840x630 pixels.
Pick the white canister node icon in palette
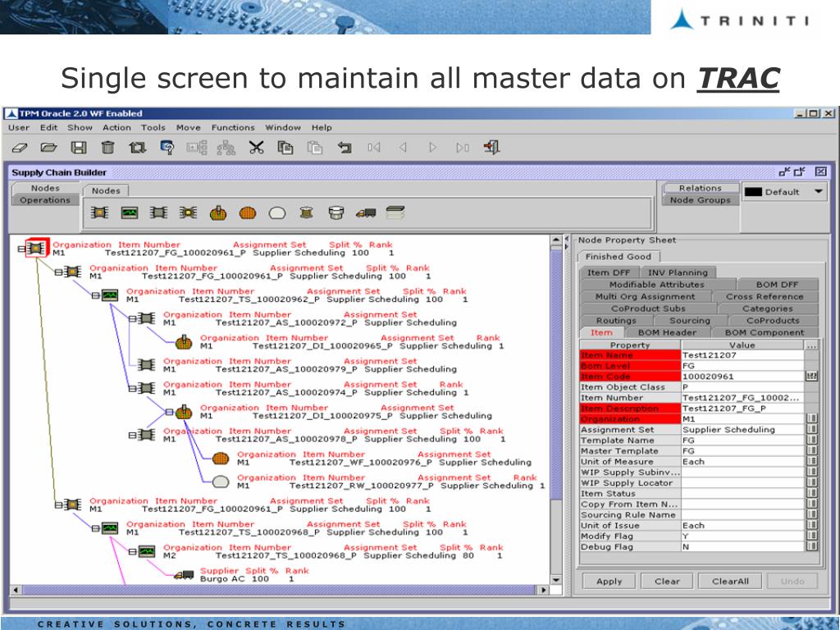(336, 213)
